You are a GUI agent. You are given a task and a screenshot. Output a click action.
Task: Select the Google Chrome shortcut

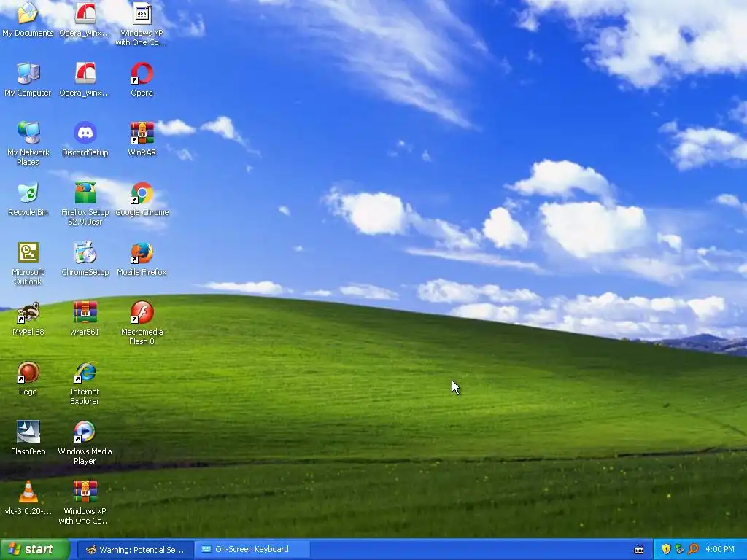point(142,193)
